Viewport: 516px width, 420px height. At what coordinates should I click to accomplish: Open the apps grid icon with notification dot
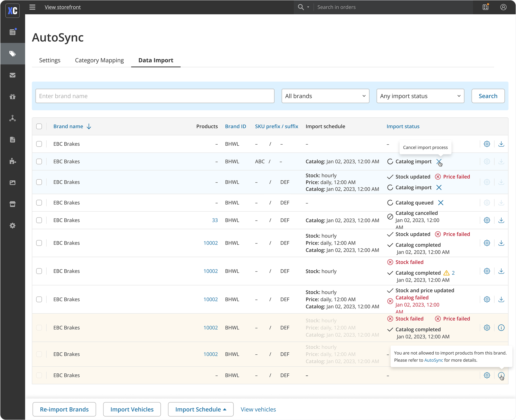tap(485, 7)
